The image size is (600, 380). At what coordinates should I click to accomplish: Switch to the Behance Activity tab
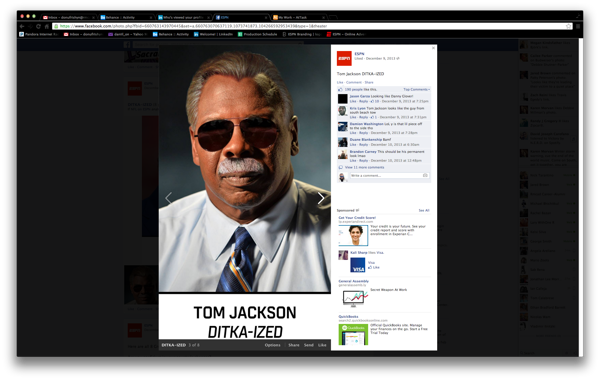(126, 17)
